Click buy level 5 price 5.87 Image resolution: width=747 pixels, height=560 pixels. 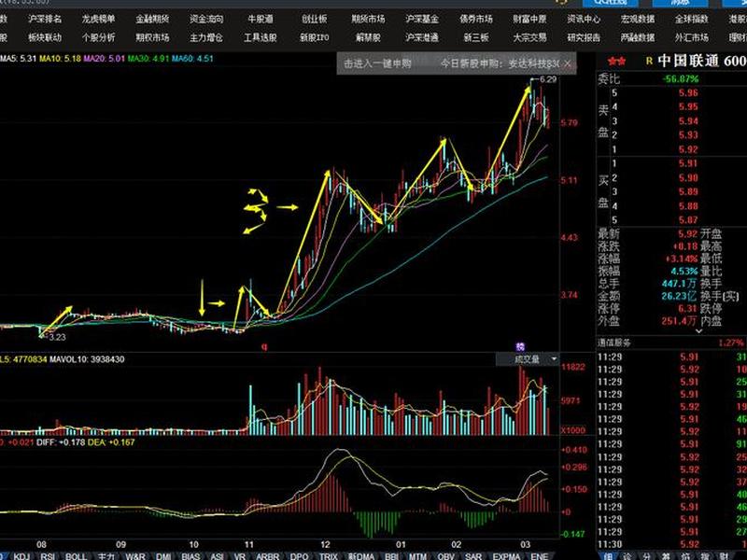coord(688,220)
